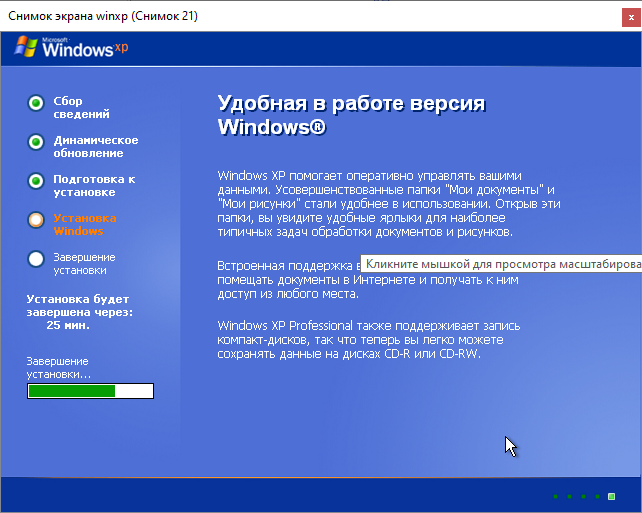Click the Удобная в работе версия Windows heading
This screenshot has width=642, height=513.
(x=351, y=115)
